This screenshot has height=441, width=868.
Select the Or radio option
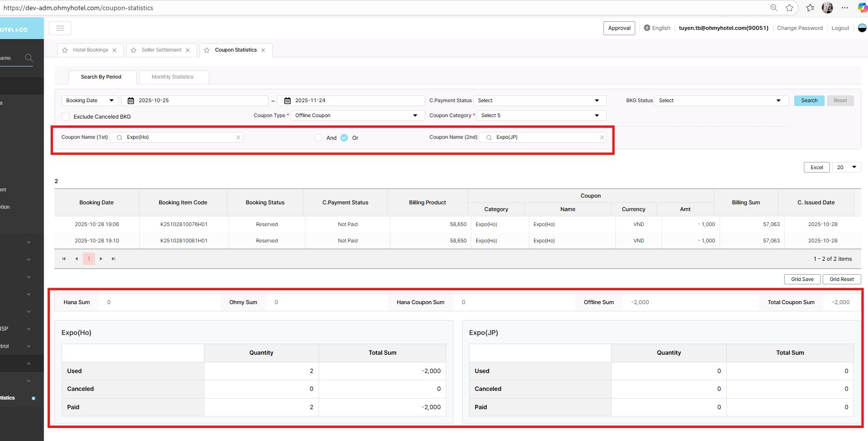(344, 138)
